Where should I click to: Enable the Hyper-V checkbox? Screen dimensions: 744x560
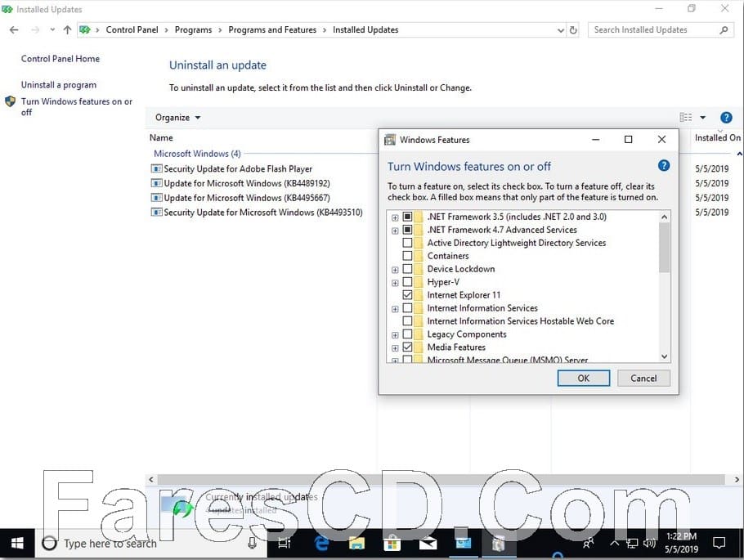point(407,282)
